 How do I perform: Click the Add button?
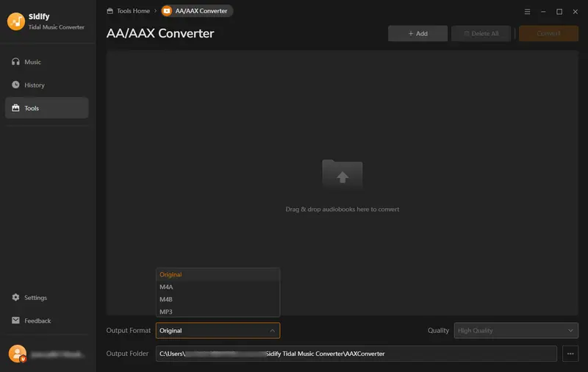pos(417,33)
